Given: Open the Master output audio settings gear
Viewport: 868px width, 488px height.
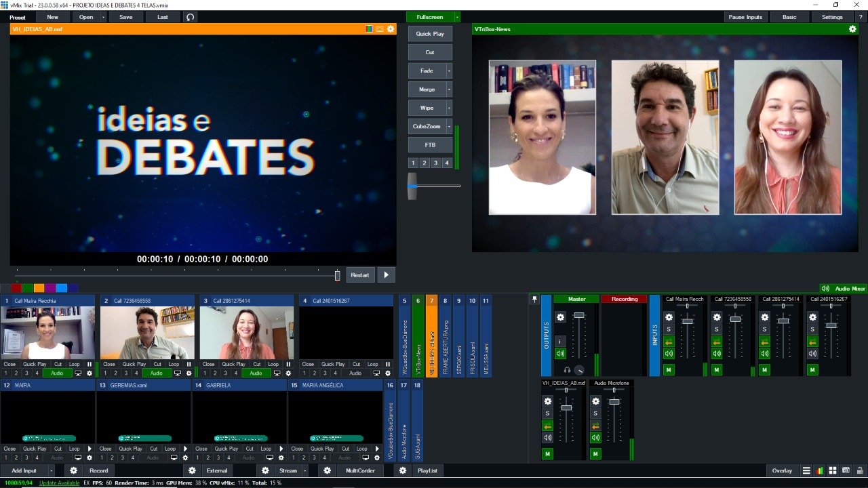Looking at the screenshot, I should coord(561,317).
